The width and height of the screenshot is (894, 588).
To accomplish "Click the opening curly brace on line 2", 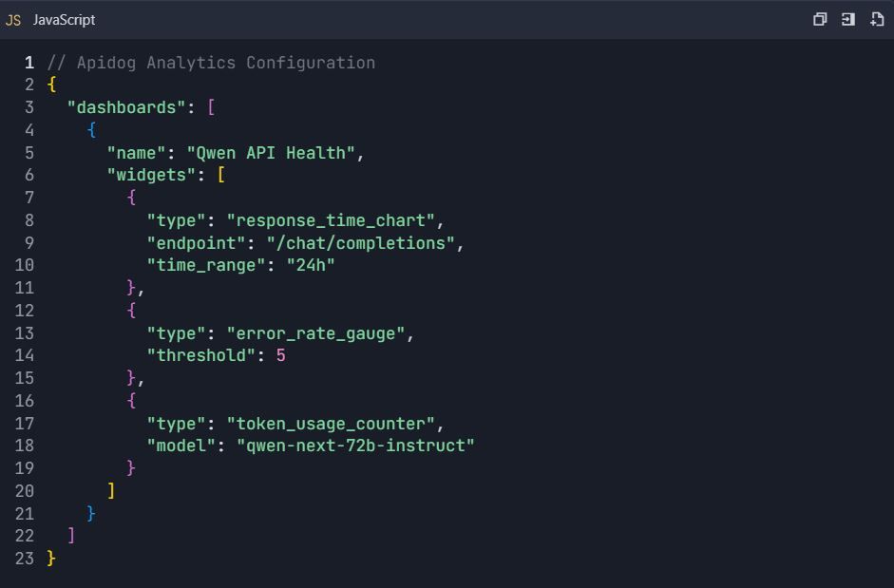I will pos(51,85).
